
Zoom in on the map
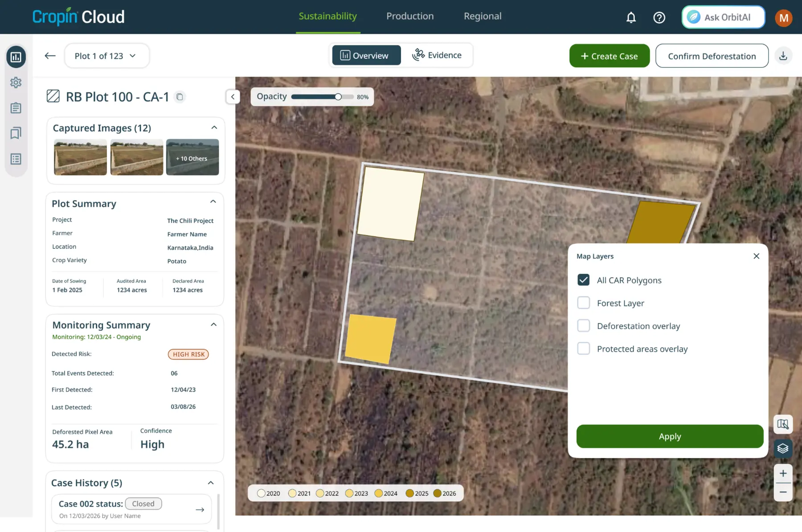coord(783,473)
